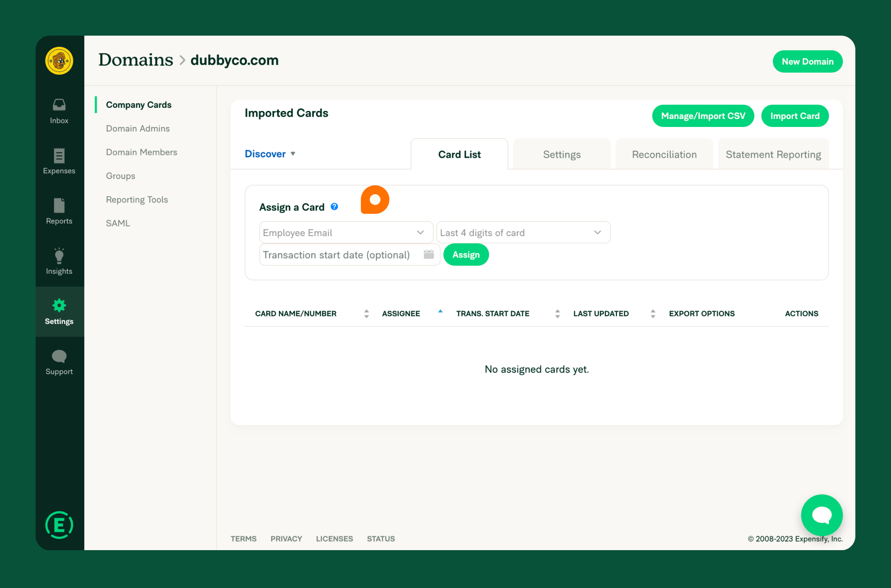Click the Domain Admins menu item
This screenshot has height=588, width=891.
point(138,129)
